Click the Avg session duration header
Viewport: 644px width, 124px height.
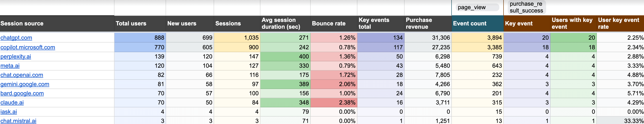click(285, 23)
